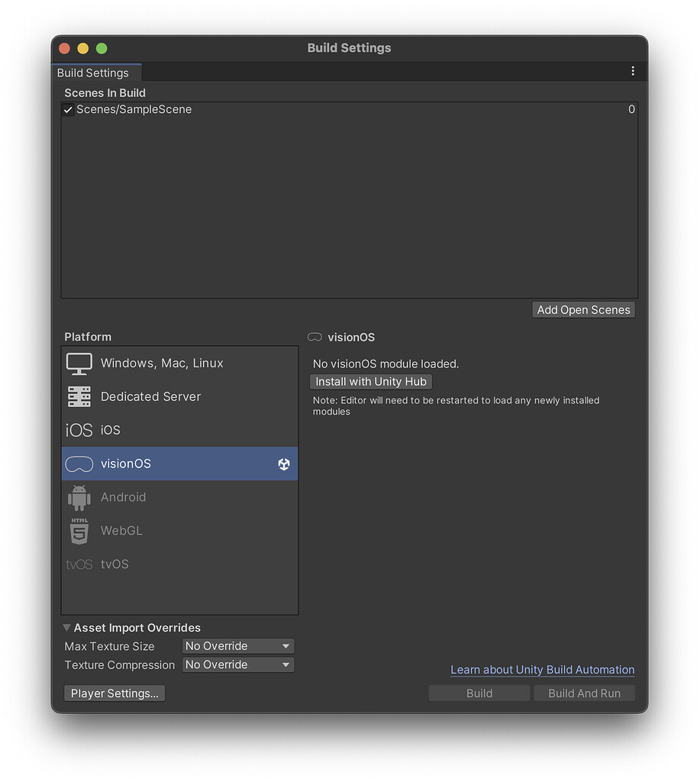Open the Learn about Unity Build Automation link
700x782 pixels.
coord(542,670)
